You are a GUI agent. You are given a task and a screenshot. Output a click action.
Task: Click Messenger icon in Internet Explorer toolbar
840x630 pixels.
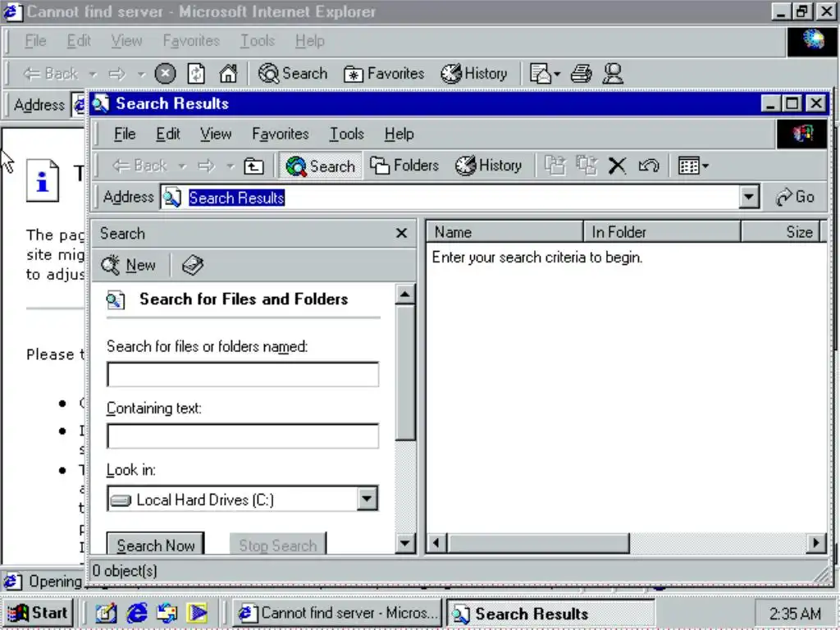click(613, 73)
